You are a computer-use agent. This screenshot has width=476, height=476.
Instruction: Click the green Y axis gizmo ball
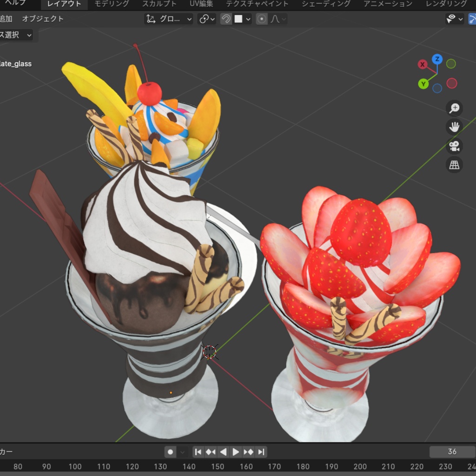tap(423, 83)
